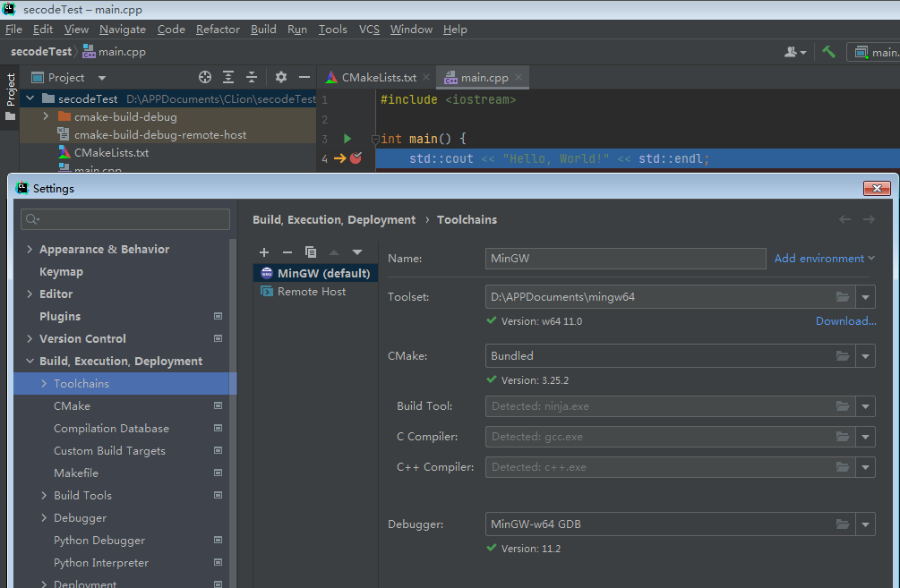
Task: Select MinGW (default) toolchain
Action: point(316,273)
